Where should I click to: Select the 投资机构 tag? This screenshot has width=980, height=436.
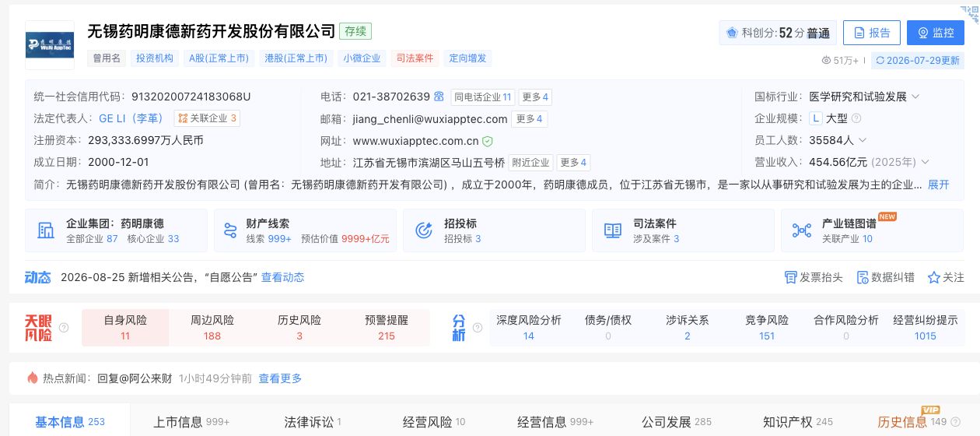(155, 58)
